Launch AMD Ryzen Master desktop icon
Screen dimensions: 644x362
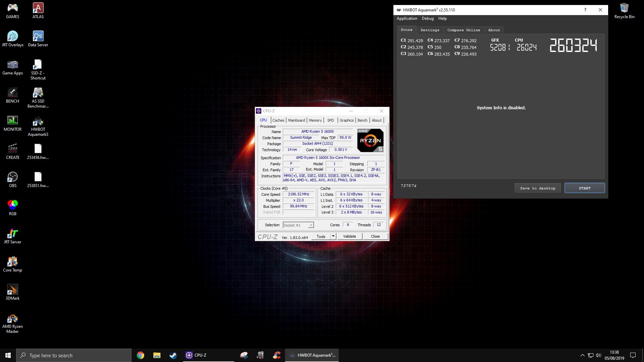click(x=13, y=323)
